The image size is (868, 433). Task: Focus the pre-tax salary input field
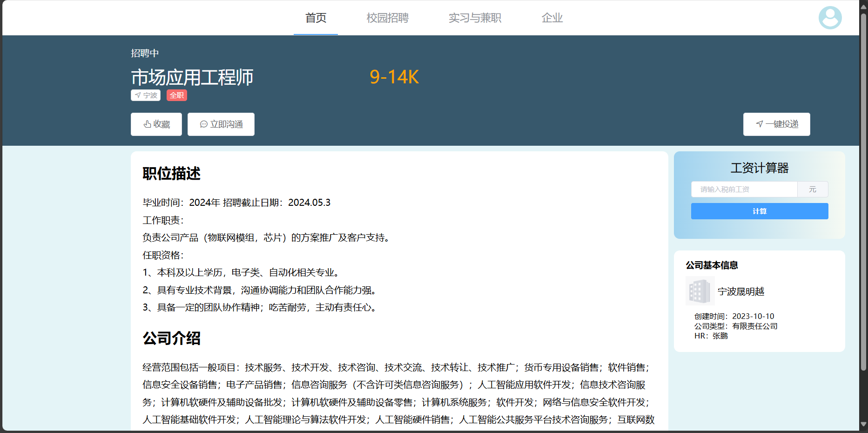744,189
